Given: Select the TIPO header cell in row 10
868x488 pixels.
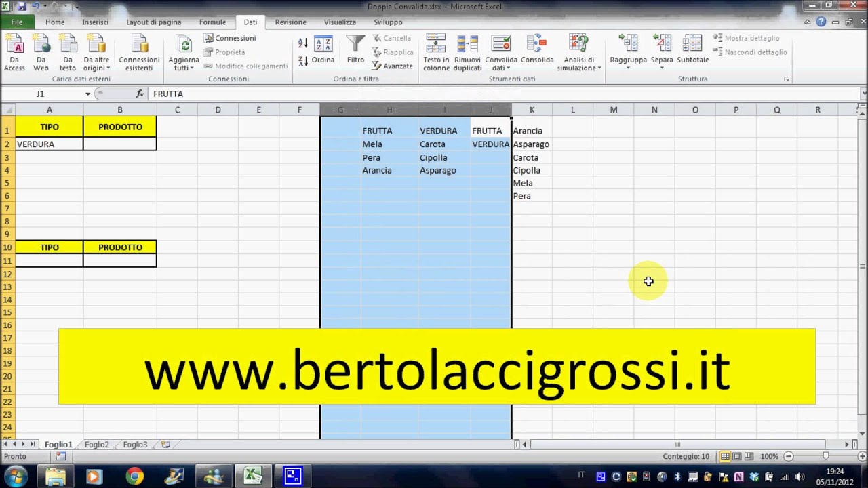Looking at the screenshot, I should 49,247.
